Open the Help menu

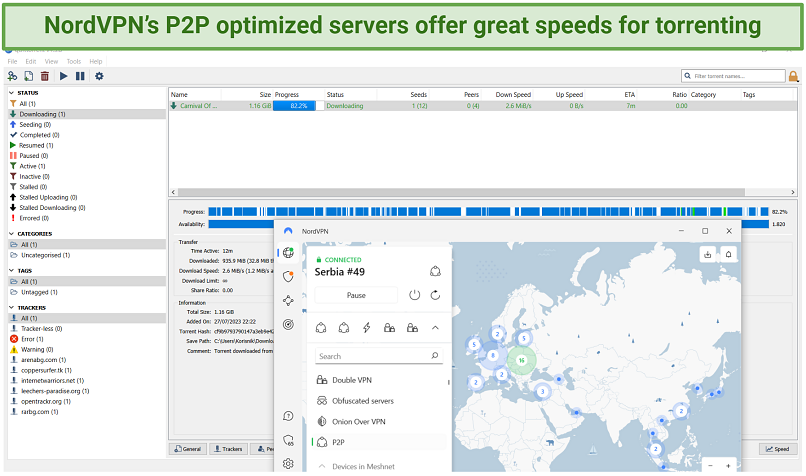pos(96,61)
